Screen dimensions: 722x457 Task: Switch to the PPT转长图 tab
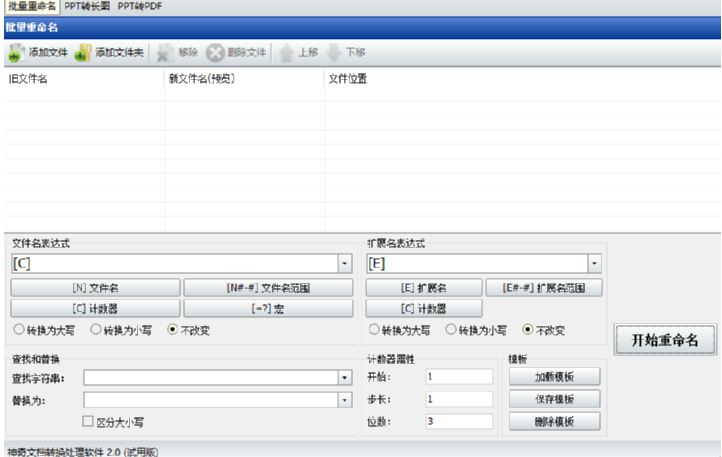pos(87,6)
